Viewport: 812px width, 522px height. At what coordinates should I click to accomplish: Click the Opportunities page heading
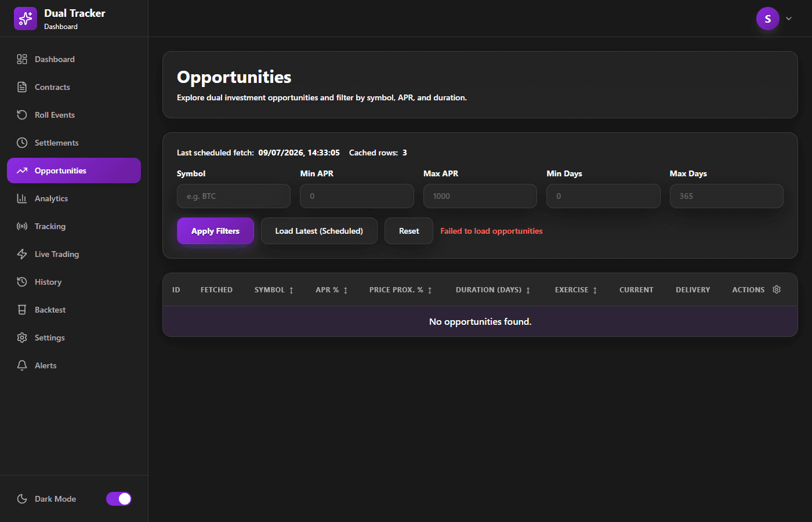(234, 77)
